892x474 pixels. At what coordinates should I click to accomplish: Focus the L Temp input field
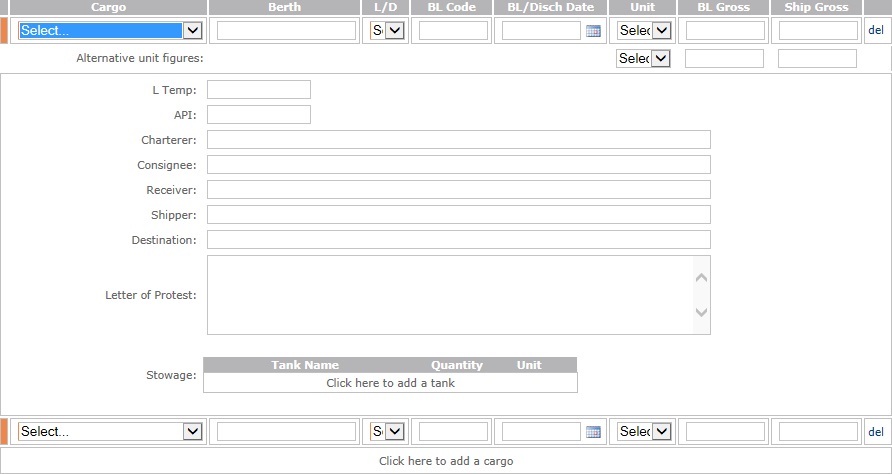(x=259, y=90)
